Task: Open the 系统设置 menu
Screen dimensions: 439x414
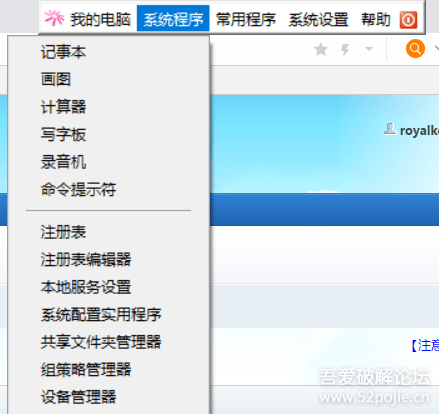Action: point(318,19)
